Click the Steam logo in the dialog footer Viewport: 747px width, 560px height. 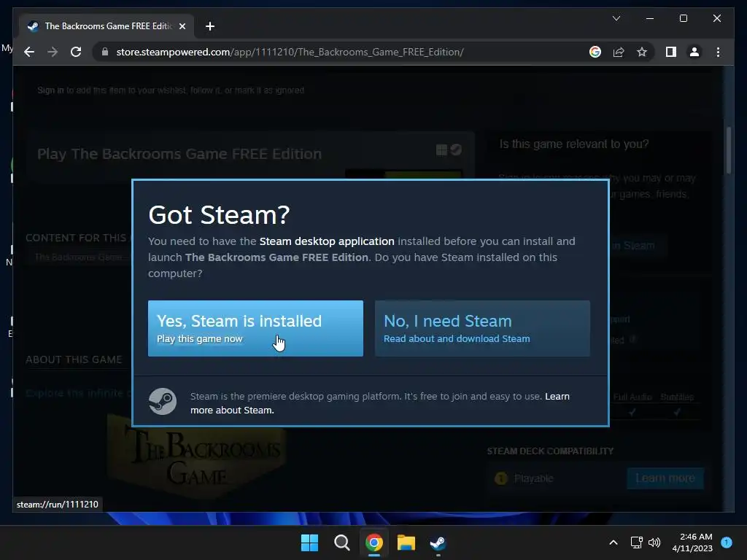pos(163,402)
